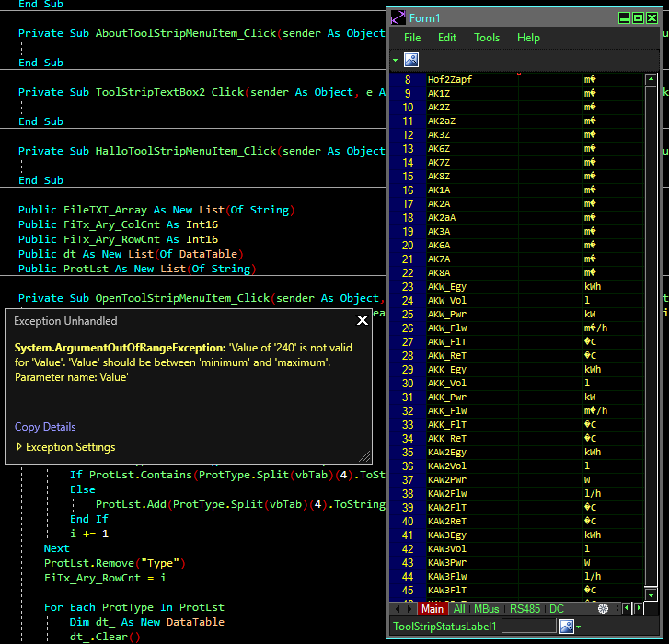Viewport: 669px width, 644px height.
Task: Switch to the MBus sheet tab
Action: pos(487,609)
